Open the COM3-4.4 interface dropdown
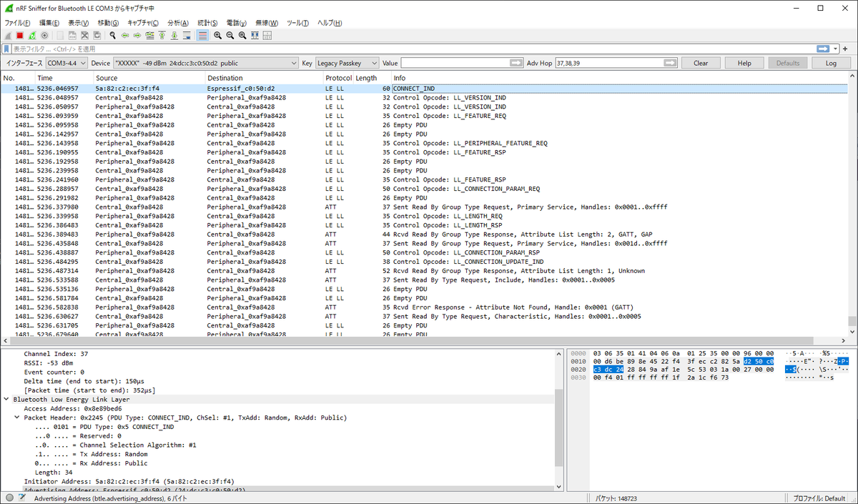The height and width of the screenshot is (504, 858). pos(66,63)
